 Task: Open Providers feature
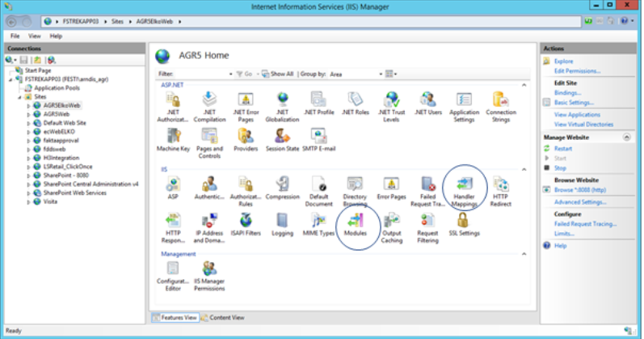(246, 140)
